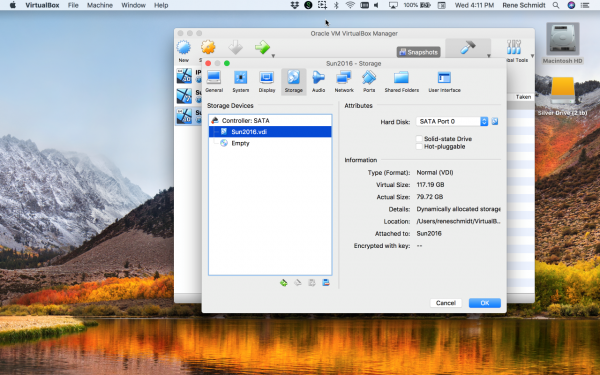
Task: Click the Wi-Fi menu bar icon
Action: (350, 5)
